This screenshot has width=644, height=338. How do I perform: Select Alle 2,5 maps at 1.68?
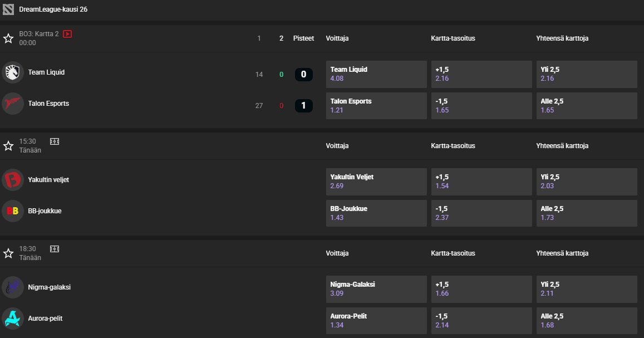click(x=587, y=321)
